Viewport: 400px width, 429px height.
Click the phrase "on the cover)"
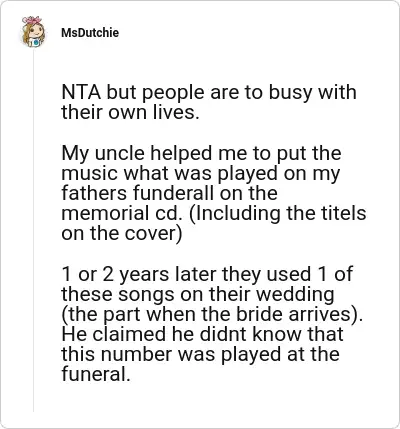point(122,234)
